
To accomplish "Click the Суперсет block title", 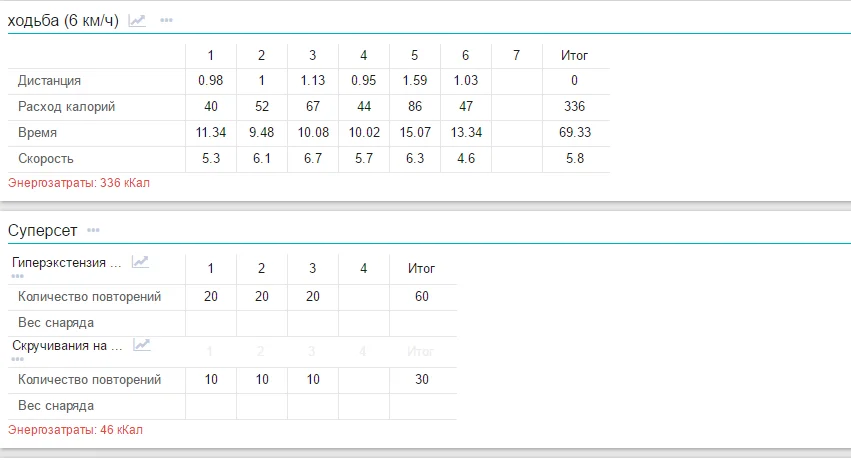I will (43, 231).
